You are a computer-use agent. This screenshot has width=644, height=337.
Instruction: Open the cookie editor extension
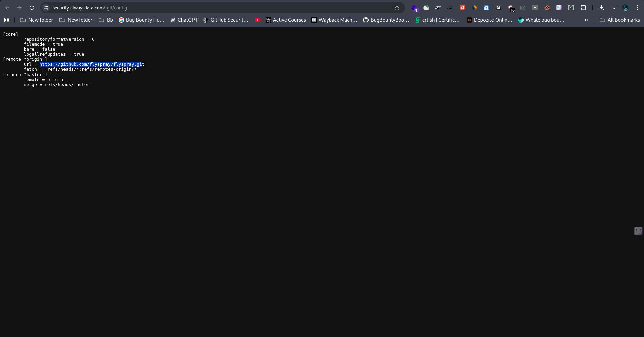click(x=547, y=8)
